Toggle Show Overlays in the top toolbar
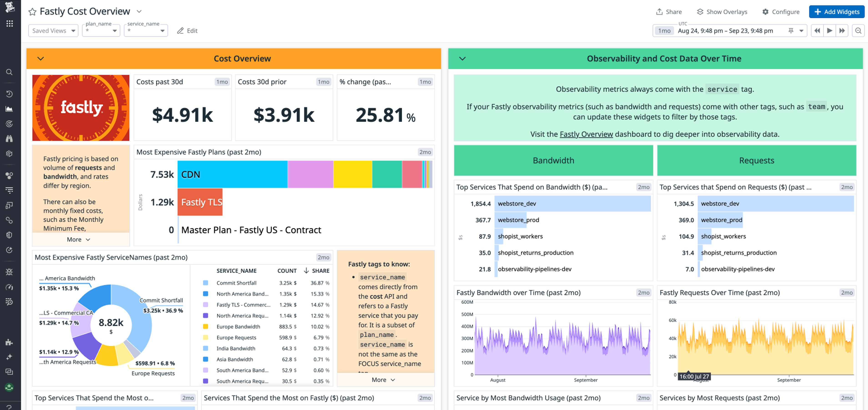This screenshot has height=410, width=868. [x=721, y=11]
